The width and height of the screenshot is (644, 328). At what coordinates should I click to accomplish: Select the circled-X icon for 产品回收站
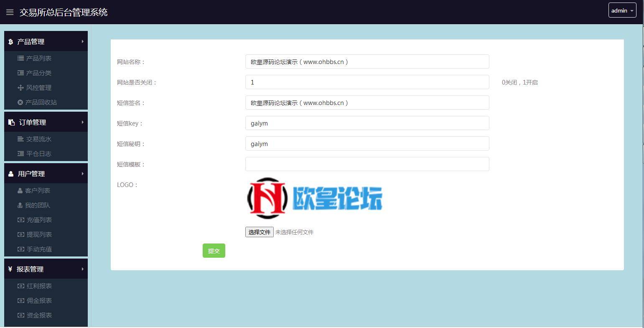20,102
